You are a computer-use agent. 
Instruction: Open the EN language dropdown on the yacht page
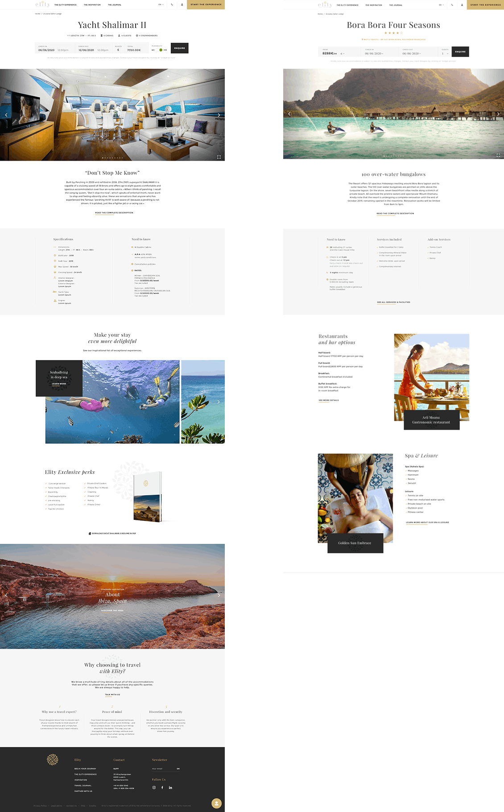[x=161, y=4]
